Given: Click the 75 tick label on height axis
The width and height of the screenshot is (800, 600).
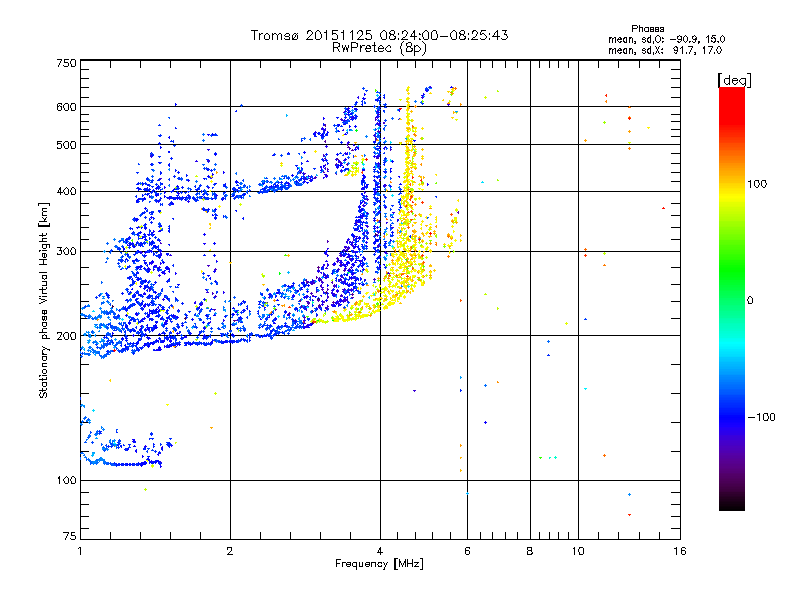Looking at the screenshot, I should click(x=70, y=536).
